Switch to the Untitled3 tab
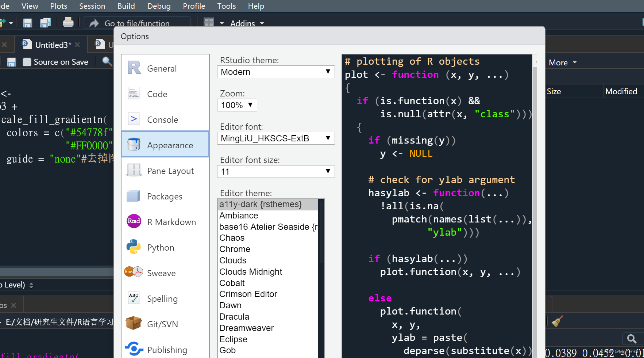Screen dimensions: 644x358 pyautogui.click(x=51, y=44)
